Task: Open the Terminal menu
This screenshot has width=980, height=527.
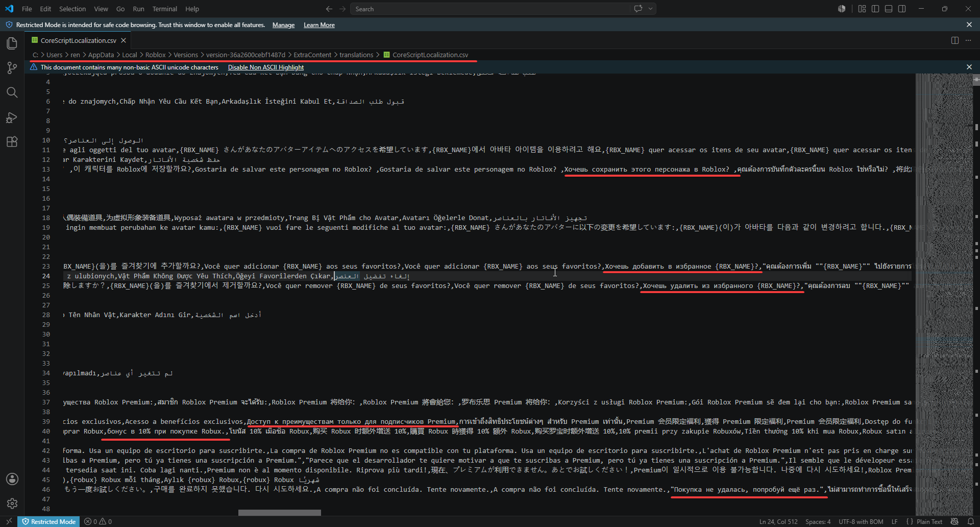Action: coord(164,9)
